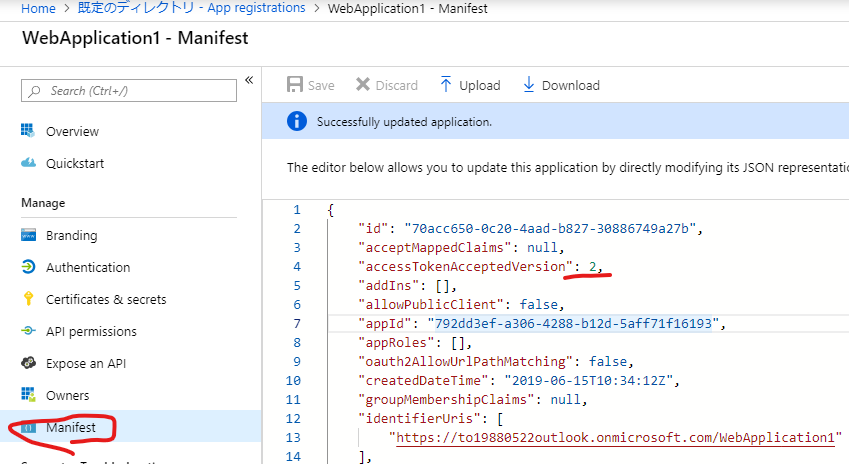Click the Download arrow icon
849x464 pixels.
tap(529, 84)
